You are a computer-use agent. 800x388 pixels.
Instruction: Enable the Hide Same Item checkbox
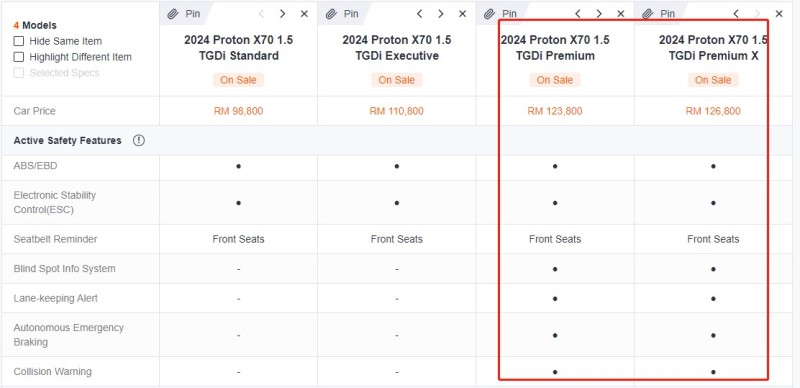18,41
